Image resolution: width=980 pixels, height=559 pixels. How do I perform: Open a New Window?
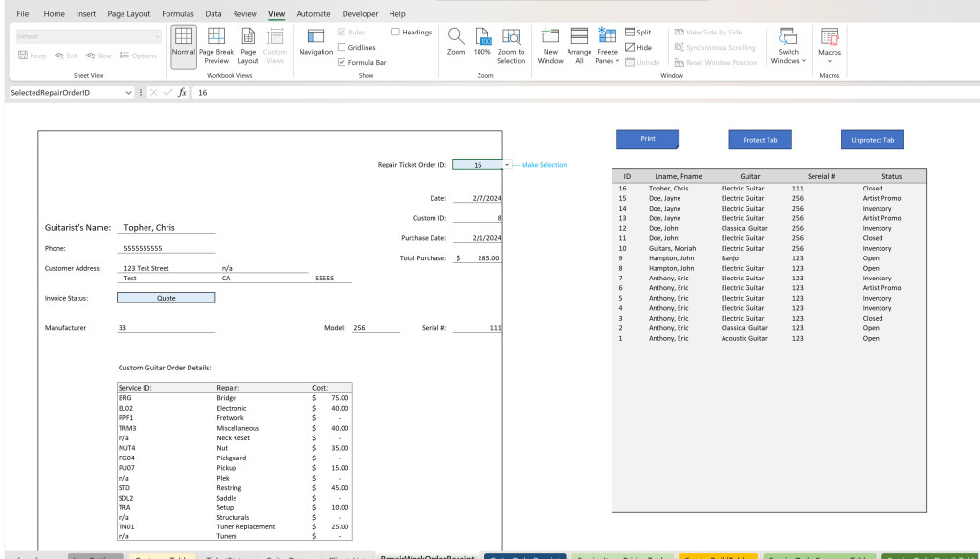(550, 46)
